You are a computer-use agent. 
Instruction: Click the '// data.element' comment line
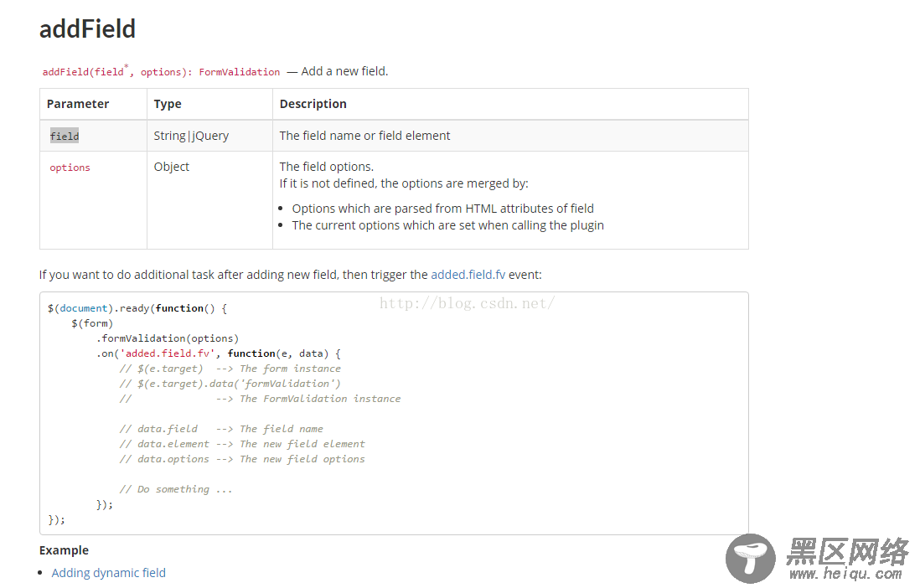[x=242, y=444]
